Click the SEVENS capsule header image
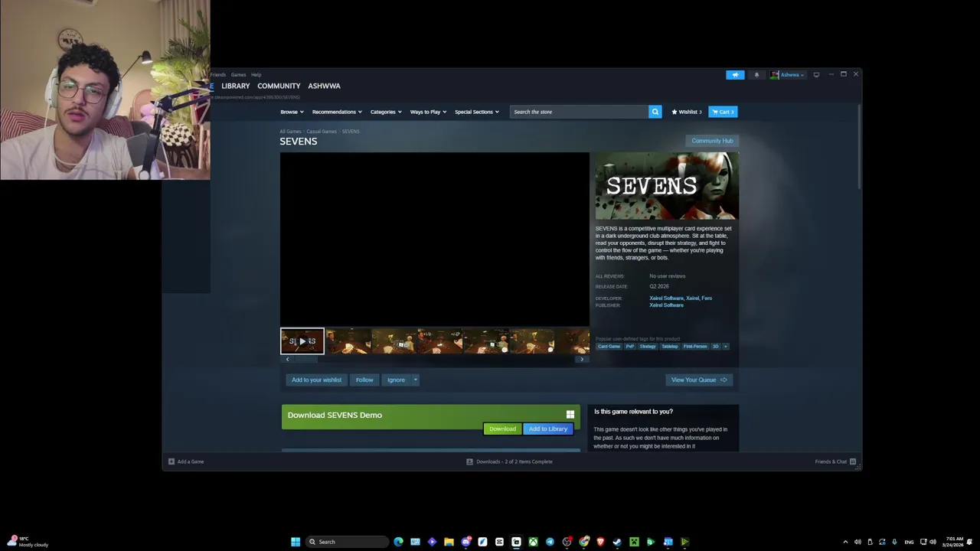Viewport: 980px width, 551px height. (x=667, y=186)
